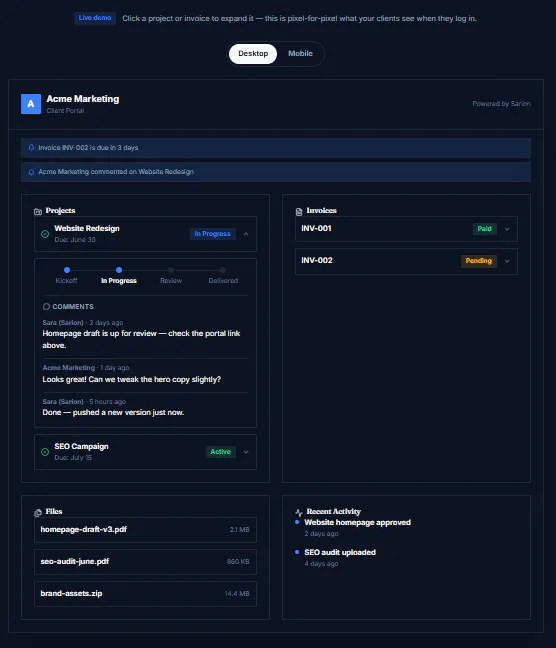
Task: Click comment 'Done — pushed a new version'
Action: coord(113,412)
